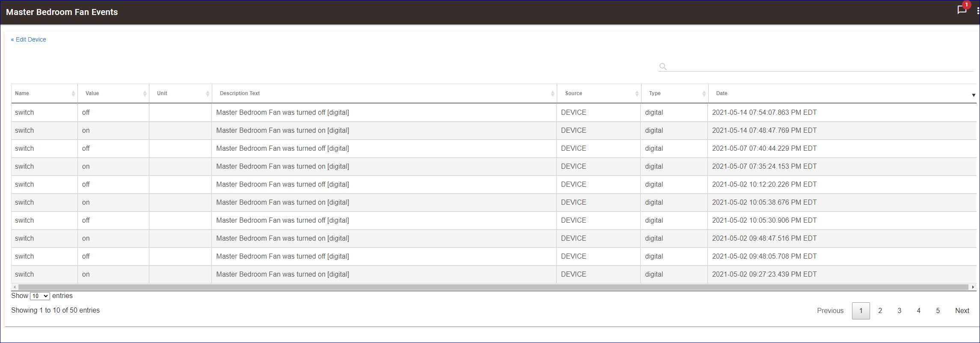
Task: Click DEVICE source in 10:12:20.226 PM row
Action: coord(573,185)
